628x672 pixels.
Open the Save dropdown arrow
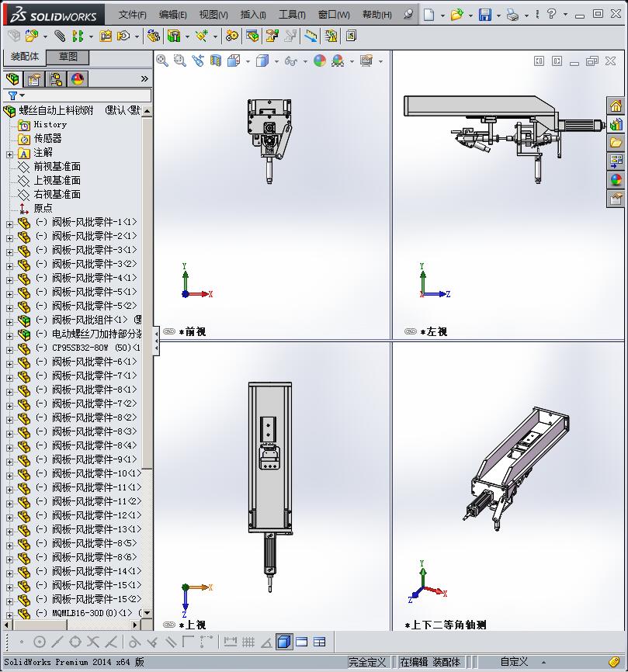tap(498, 16)
